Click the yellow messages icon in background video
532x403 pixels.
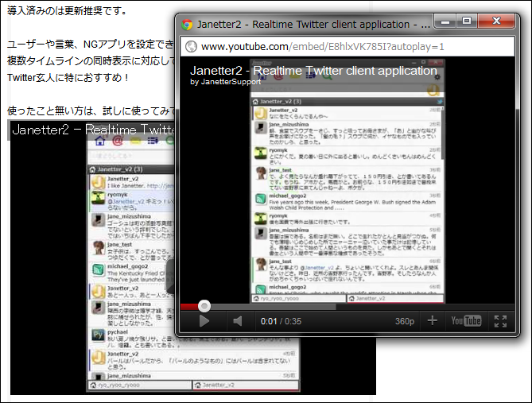[135, 141]
